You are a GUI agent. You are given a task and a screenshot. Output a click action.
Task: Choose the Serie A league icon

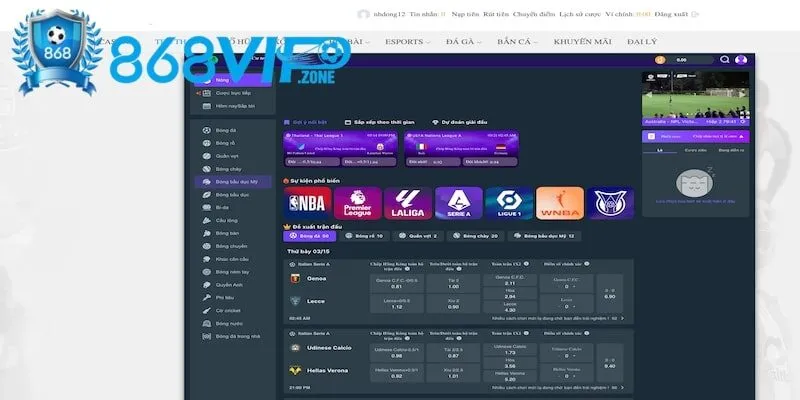pyautogui.click(x=458, y=203)
